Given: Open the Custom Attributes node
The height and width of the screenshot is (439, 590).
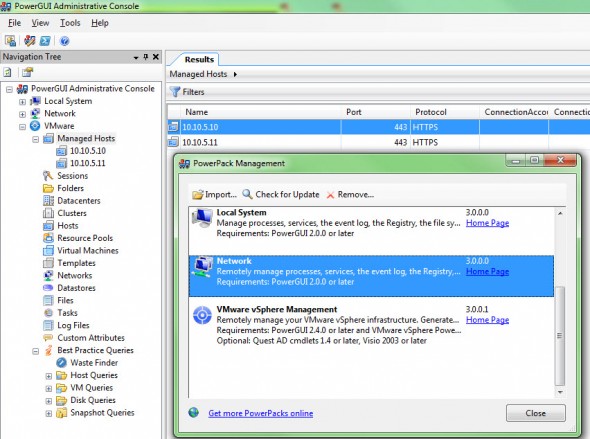Looking at the screenshot, I should 91,337.
